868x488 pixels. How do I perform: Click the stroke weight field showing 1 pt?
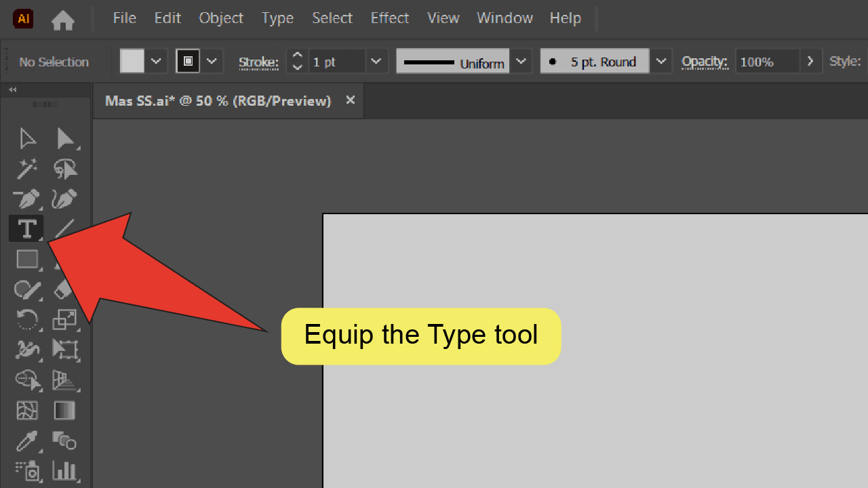click(337, 62)
